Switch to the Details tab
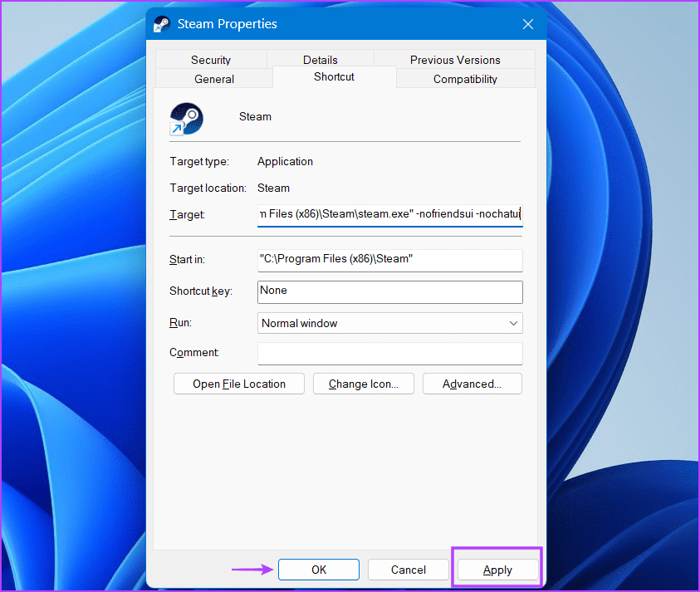 pyautogui.click(x=320, y=60)
